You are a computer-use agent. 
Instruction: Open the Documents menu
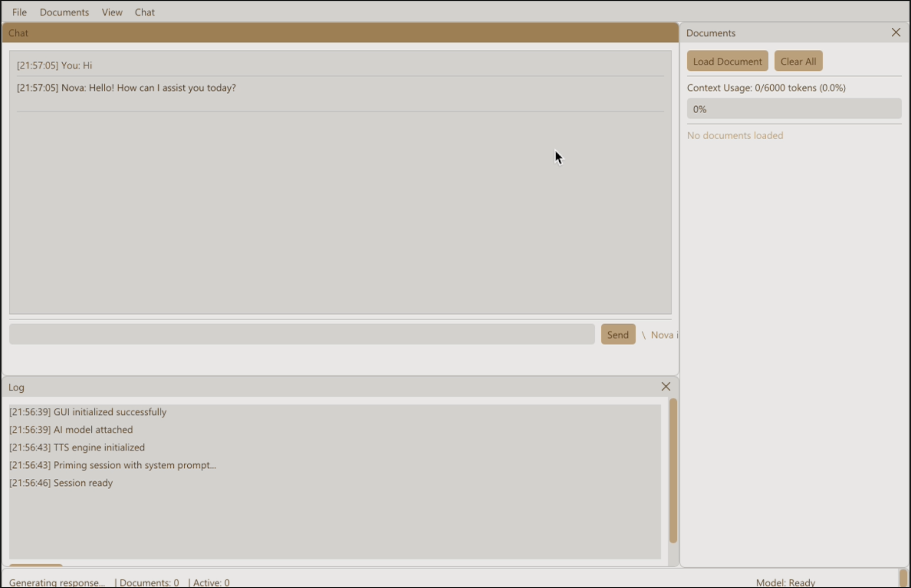64,12
